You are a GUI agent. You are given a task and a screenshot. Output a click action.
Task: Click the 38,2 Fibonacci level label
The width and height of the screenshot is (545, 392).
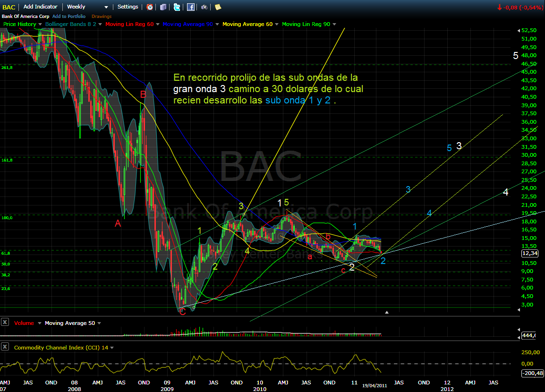click(6, 275)
